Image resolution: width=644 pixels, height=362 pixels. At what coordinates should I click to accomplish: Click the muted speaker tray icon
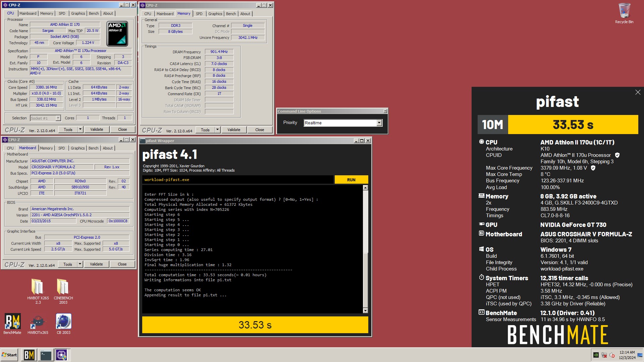612,355
